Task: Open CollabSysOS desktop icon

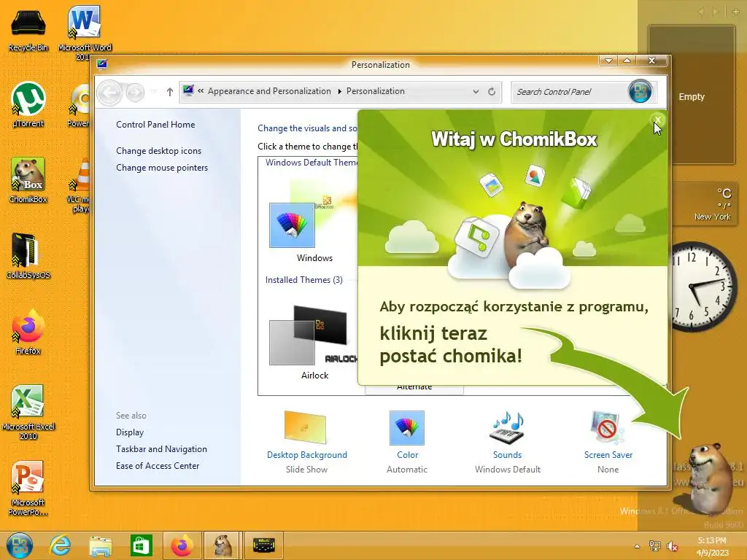Action: click(28, 256)
